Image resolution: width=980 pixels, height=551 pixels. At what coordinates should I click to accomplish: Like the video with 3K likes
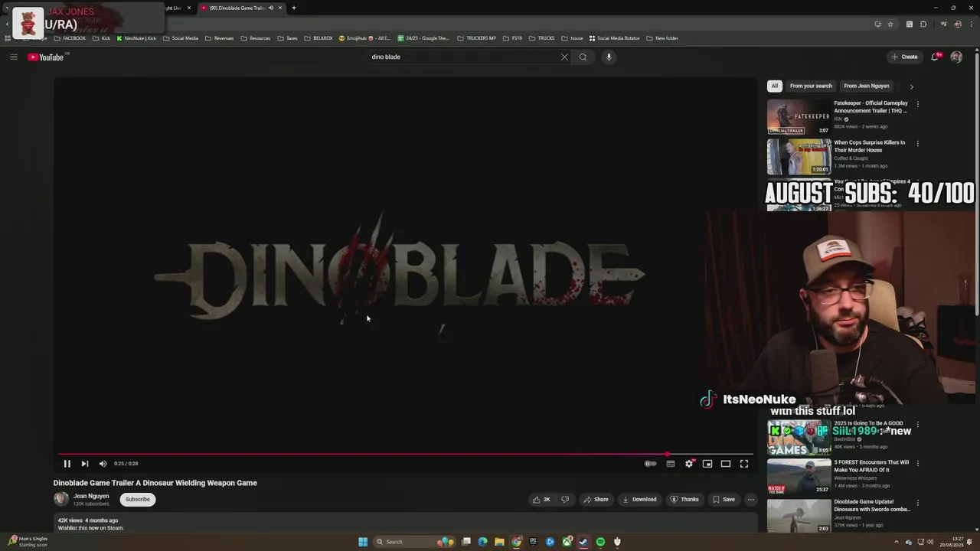coord(541,500)
